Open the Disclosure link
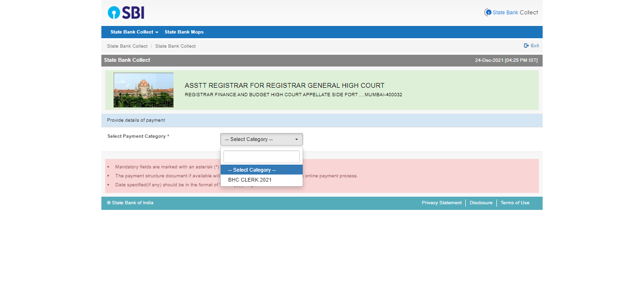 tap(481, 203)
